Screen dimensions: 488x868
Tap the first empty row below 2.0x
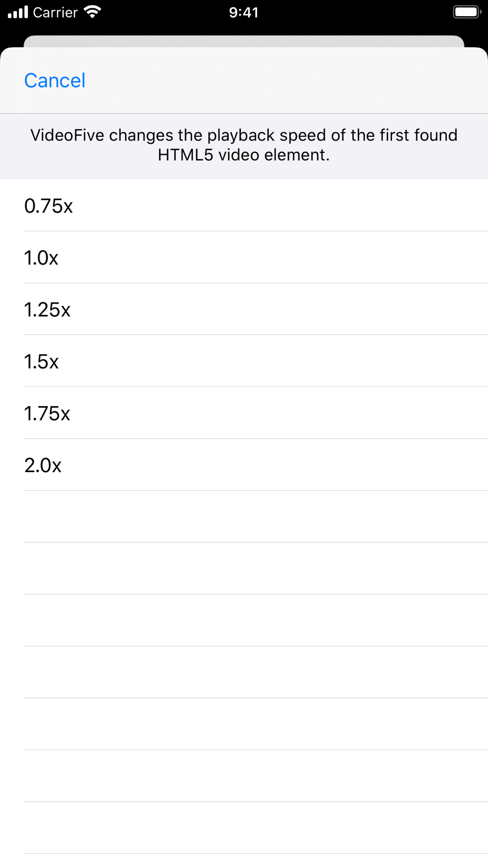click(244, 517)
